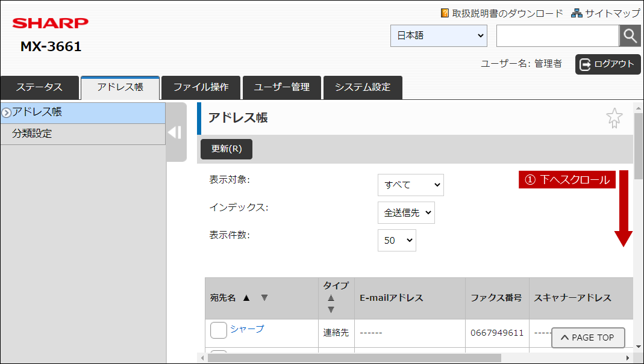This screenshot has height=364, width=644.
Task: Sort 宛先名 column ascending arrow
Action: [246, 298]
